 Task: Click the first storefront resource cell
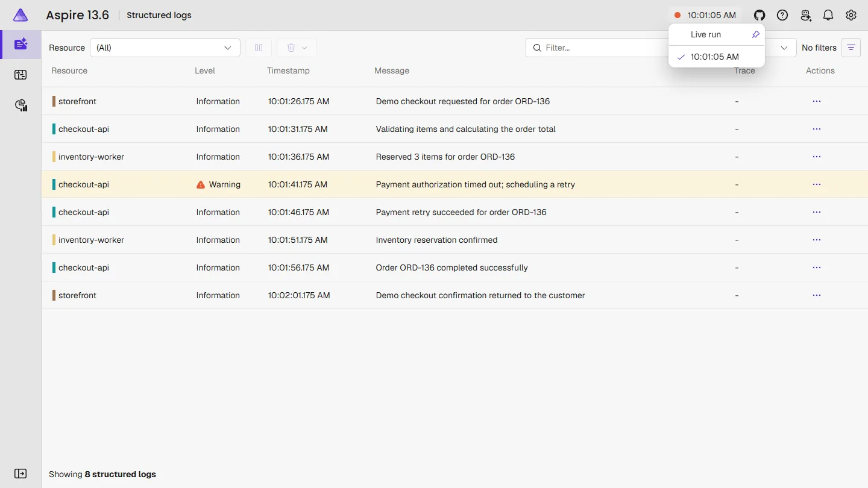pyautogui.click(x=74, y=101)
